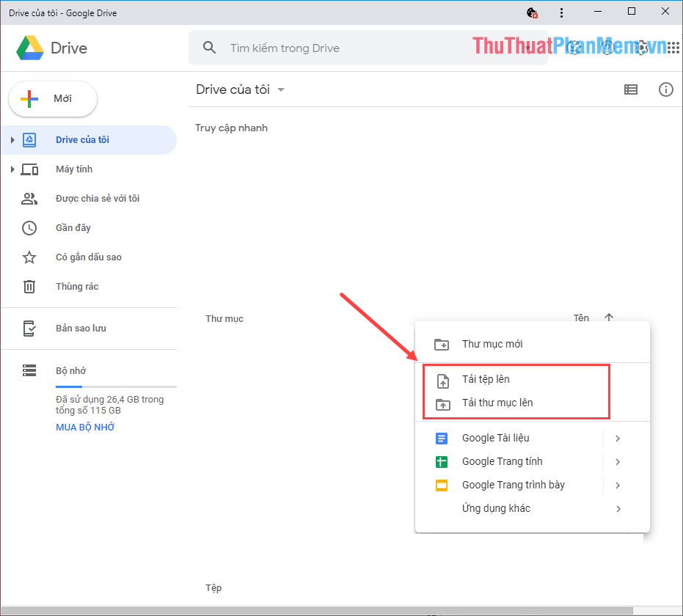683x616 pixels.
Task: Select Tải tệp lên from the menu
Action: [x=487, y=379]
